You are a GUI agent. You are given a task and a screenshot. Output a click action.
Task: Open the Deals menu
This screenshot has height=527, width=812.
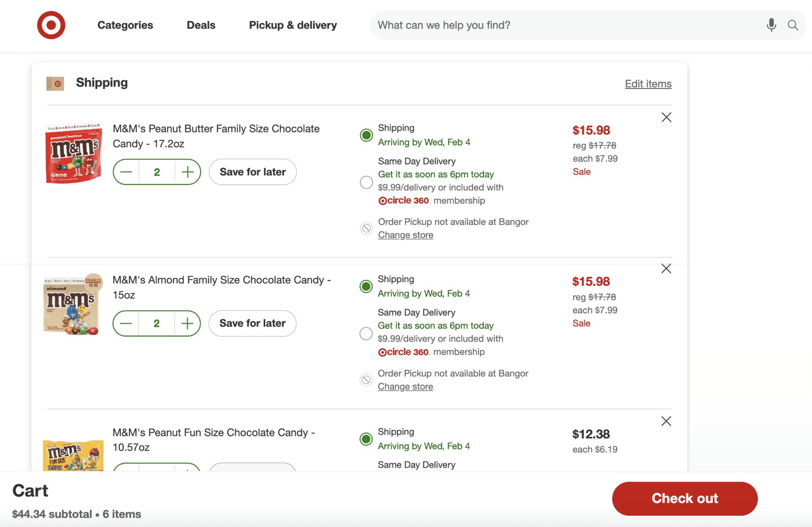click(x=201, y=25)
